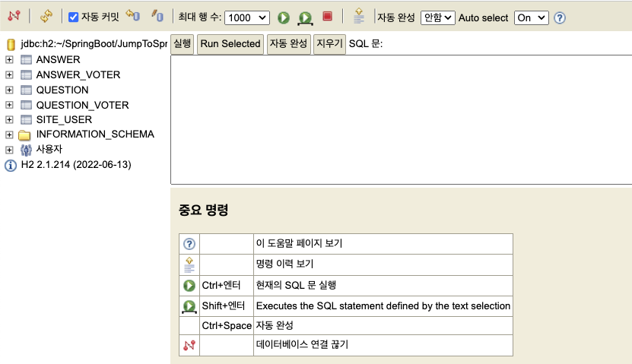
Task: Click the green run icon in commands table
Action: tap(189, 286)
